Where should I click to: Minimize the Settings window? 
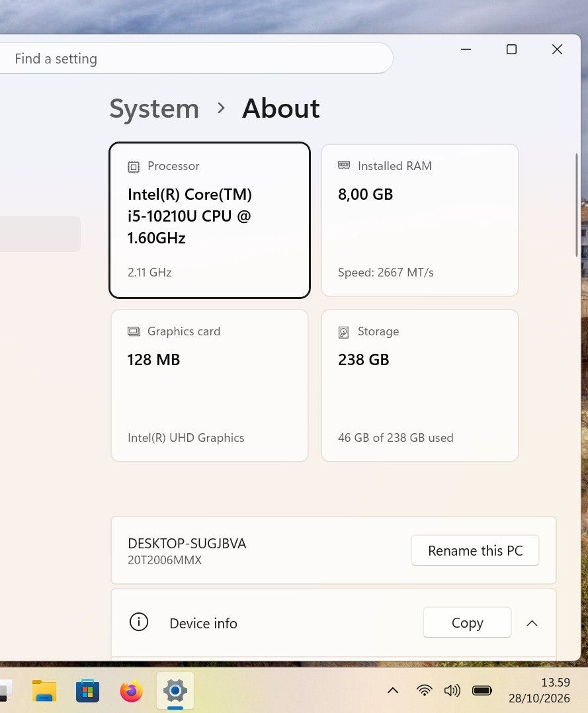[x=466, y=49]
